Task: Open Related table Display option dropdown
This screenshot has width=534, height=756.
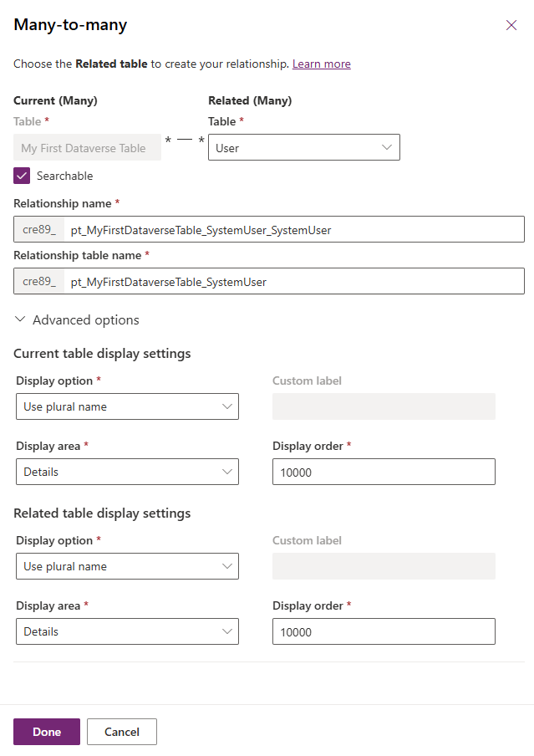Action: pos(127,566)
